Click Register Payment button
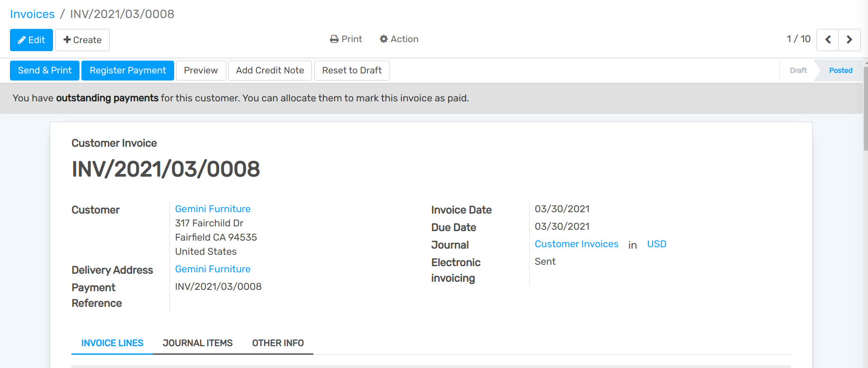Viewport: 868px width, 368px height. [x=128, y=71]
